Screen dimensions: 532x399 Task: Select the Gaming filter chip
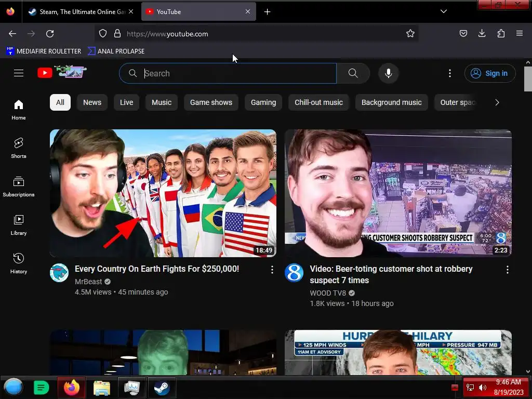[263, 102]
